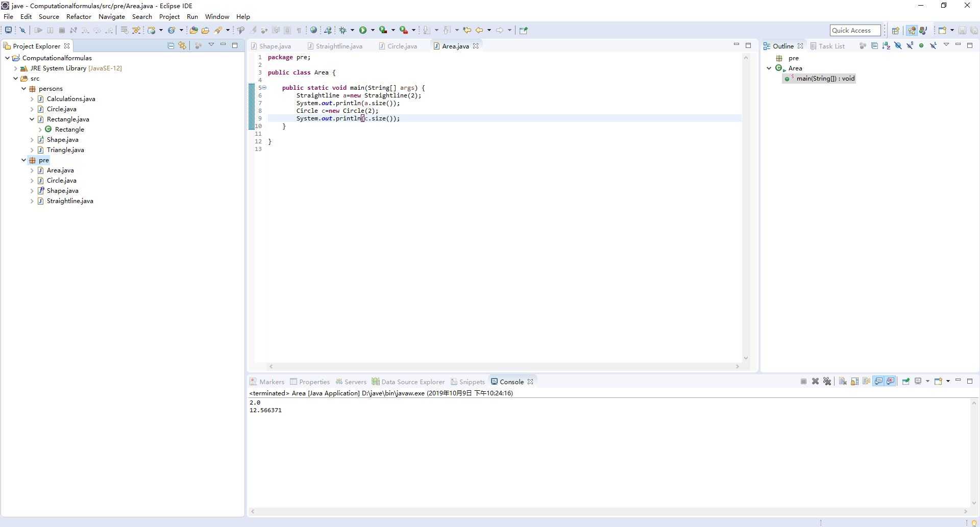Click the Rectangle class under Rectangle.java
Viewport: 980px width, 527px height.
coord(64,130)
